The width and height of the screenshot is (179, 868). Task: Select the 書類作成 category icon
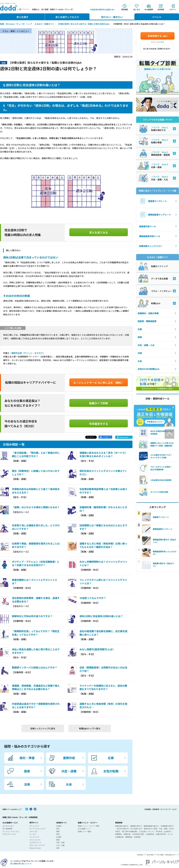pyautogui.click(x=52, y=758)
